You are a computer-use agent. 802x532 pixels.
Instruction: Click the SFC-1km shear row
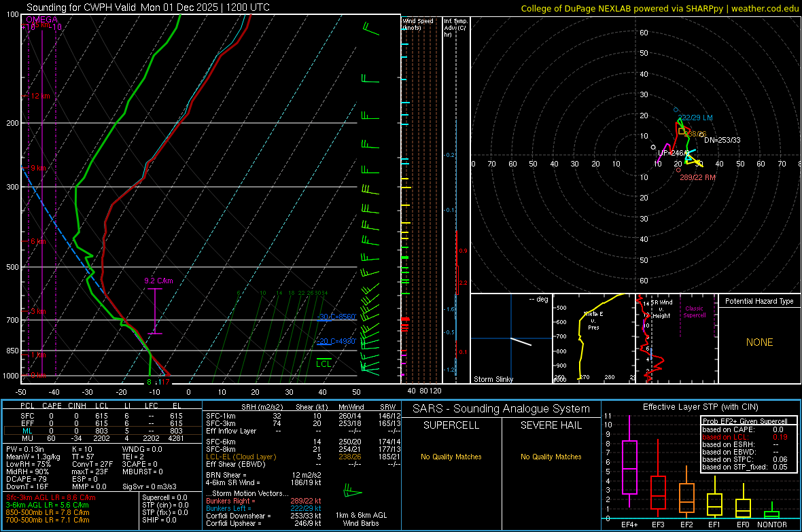pyautogui.click(x=303, y=416)
